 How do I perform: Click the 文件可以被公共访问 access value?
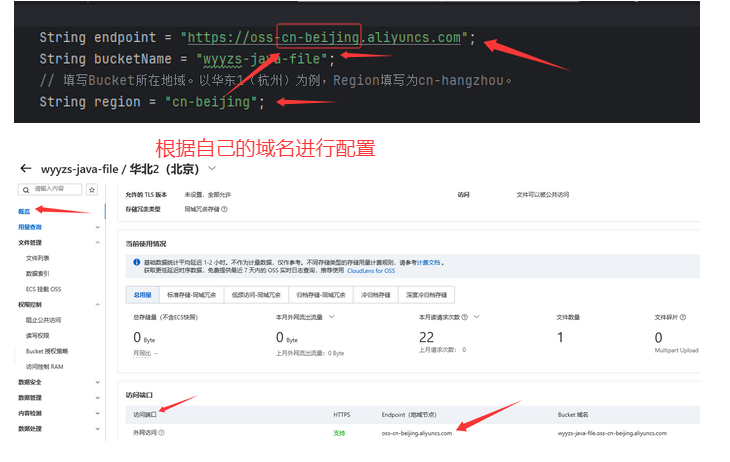pyautogui.click(x=543, y=195)
